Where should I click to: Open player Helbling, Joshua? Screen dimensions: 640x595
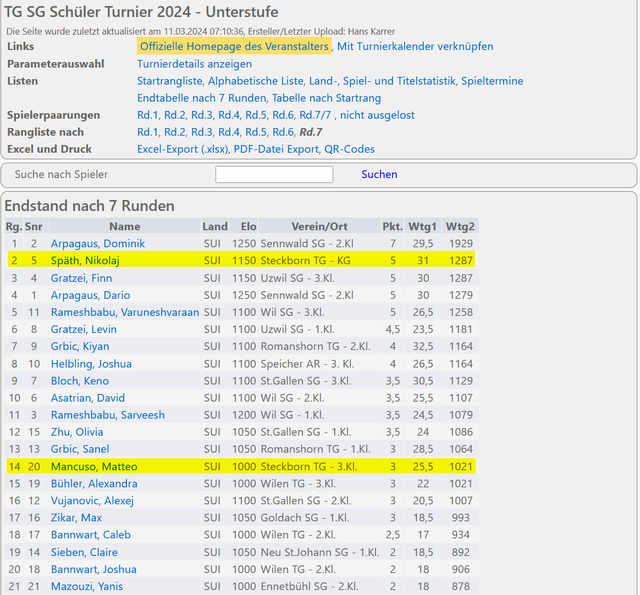point(91,364)
